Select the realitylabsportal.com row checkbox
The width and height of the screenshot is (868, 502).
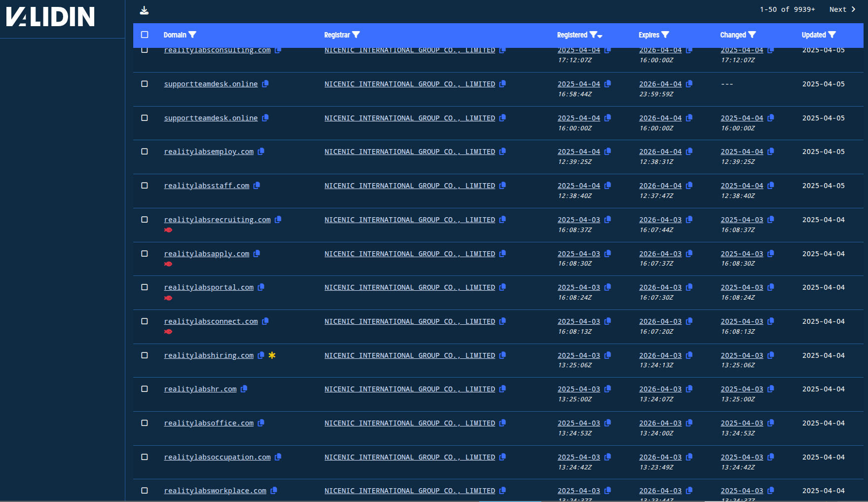[145, 287]
